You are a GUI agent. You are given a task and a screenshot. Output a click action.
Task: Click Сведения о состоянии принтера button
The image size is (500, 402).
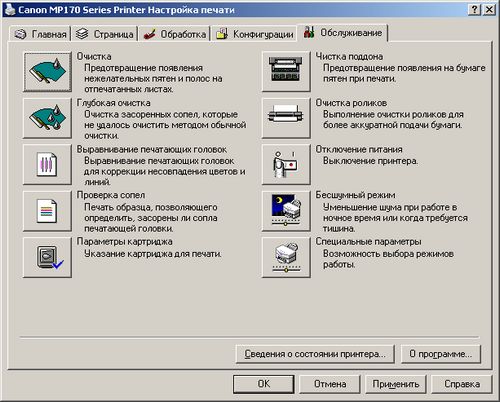tap(315, 354)
